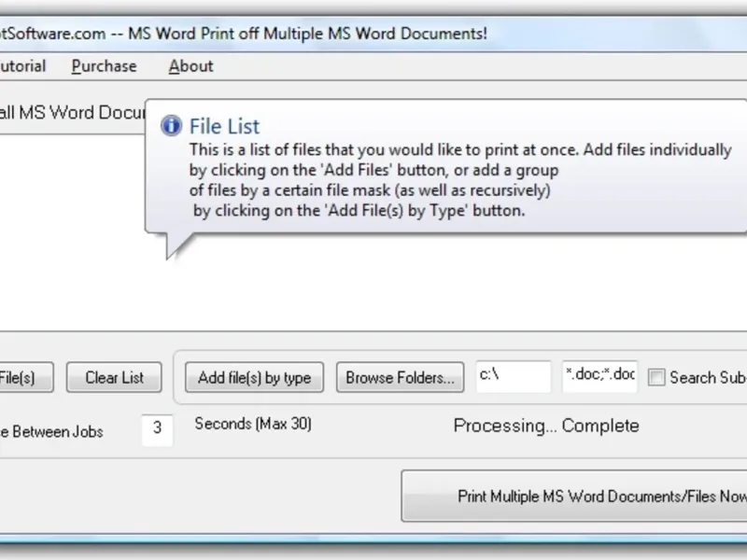The image size is (747, 560).
Task: Click the Clear List button
Action: pos(114,378)
